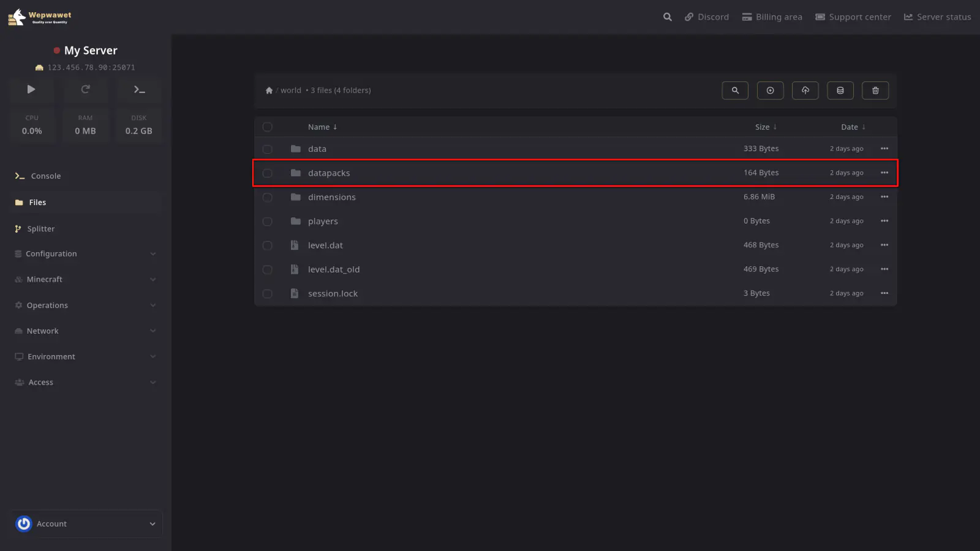Image resolution: width=980 pixels, height=551 pixels.
Task: Toggle the select-all checkbox in header
Action: (x=268, y=127)
